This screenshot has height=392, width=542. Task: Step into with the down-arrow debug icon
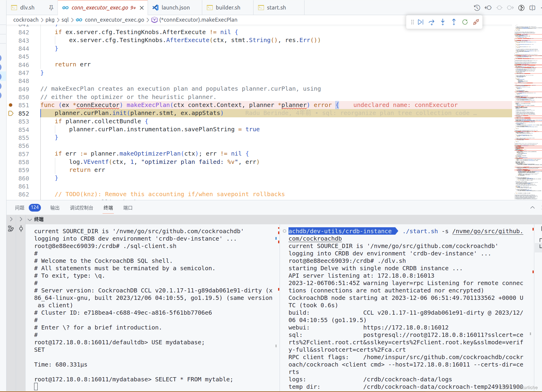point(443,22)
